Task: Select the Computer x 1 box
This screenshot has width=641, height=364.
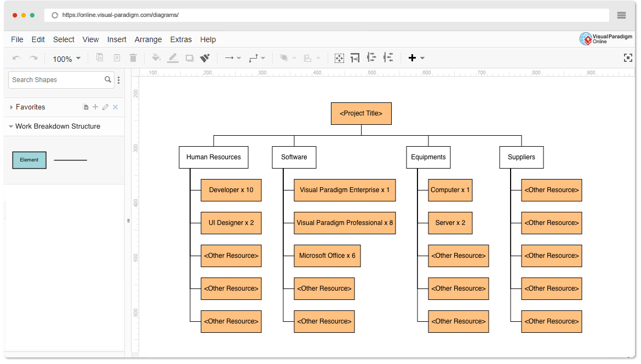Action: 450,190
